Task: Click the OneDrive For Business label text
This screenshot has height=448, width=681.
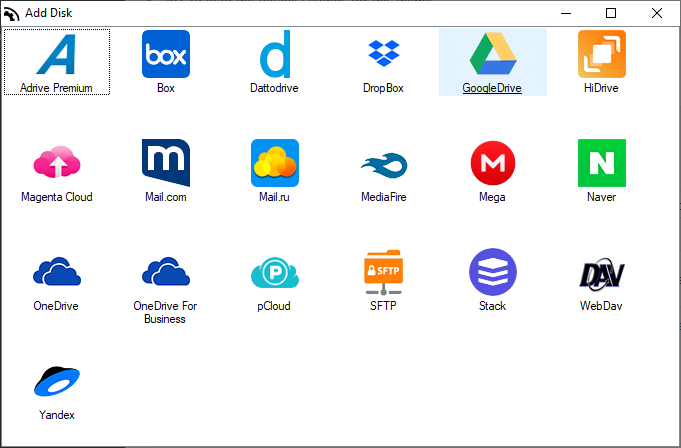Action: (165, 313)
